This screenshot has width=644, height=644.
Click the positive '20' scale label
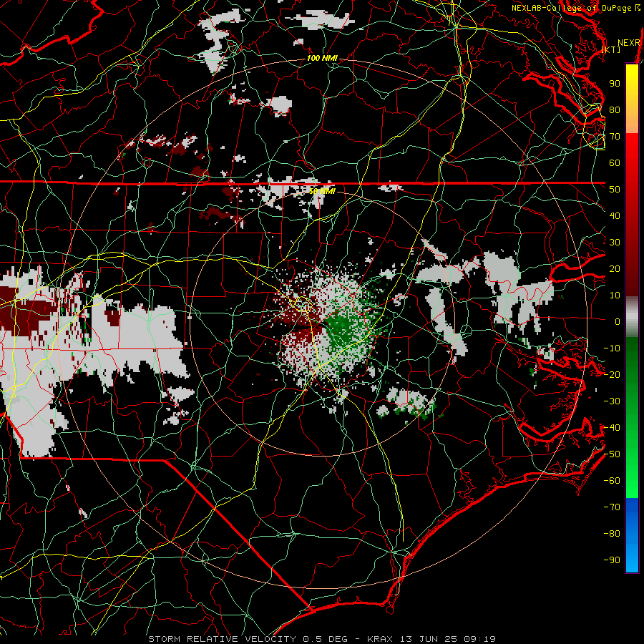point(615,269)
